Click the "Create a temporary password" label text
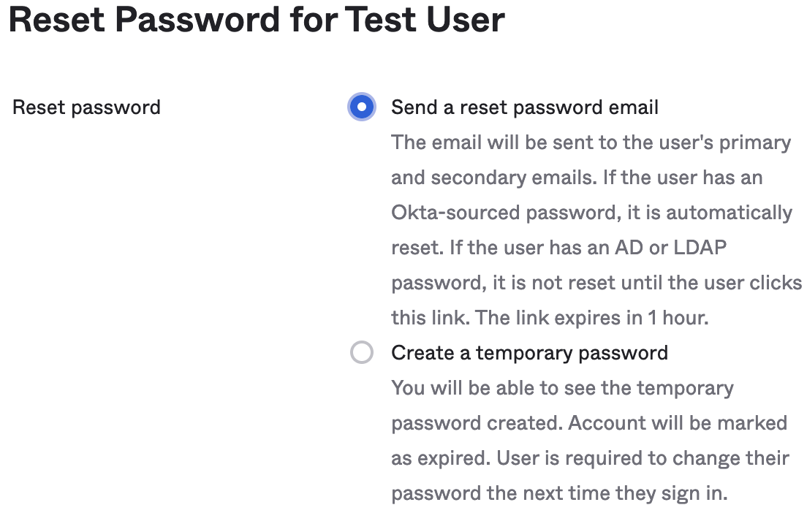Image resolution: width=807 pixels, height=532 pixels. [529, 353]
